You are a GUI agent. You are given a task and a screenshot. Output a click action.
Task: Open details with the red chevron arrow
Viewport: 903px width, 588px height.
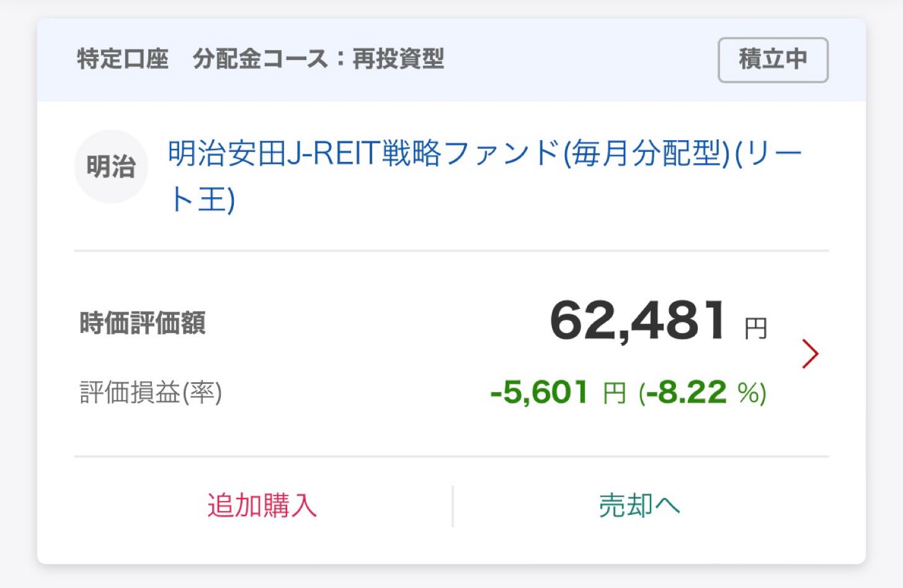810,354
